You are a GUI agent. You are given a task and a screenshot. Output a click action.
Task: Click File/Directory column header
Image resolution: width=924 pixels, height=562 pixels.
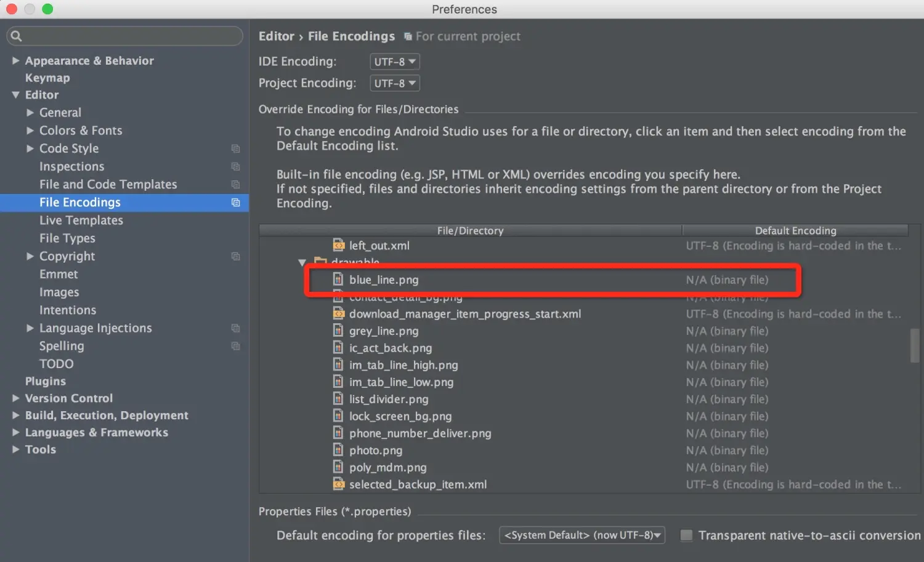coord(471,231)
